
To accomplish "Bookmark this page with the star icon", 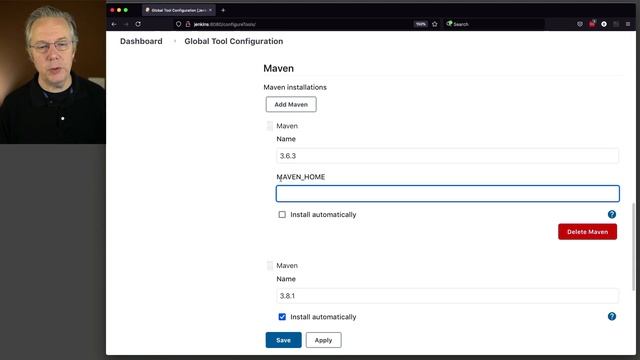I will 435,24.
